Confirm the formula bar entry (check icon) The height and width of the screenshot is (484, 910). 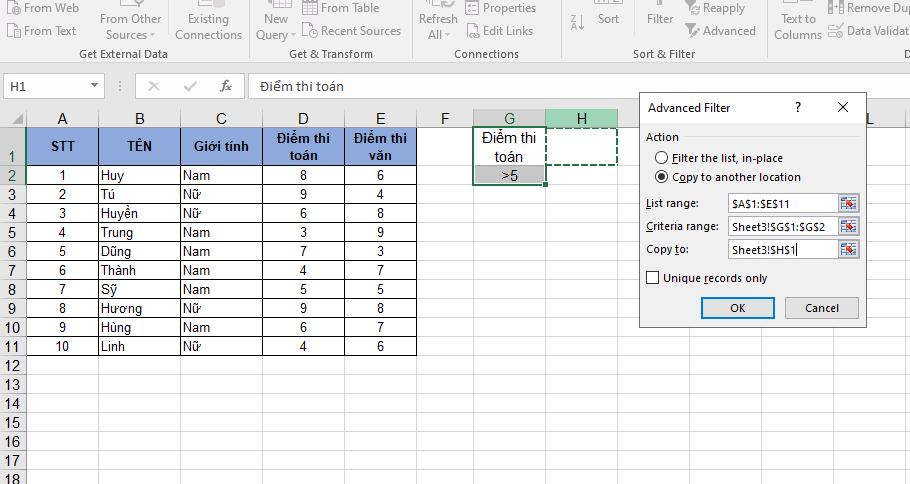pyautogui.click(x=190, y=86)
